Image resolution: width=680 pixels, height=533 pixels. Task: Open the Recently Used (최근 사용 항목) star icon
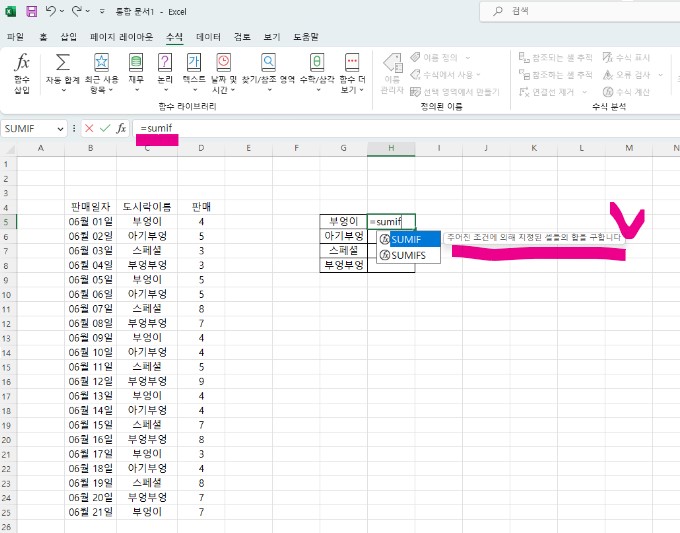[101, 62]
